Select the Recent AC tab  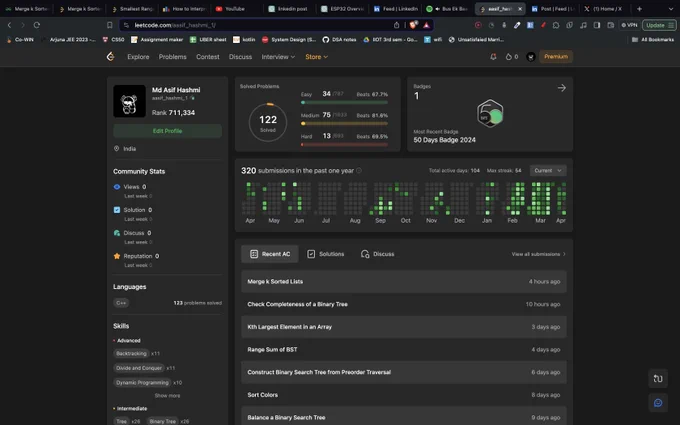(270, 254)
